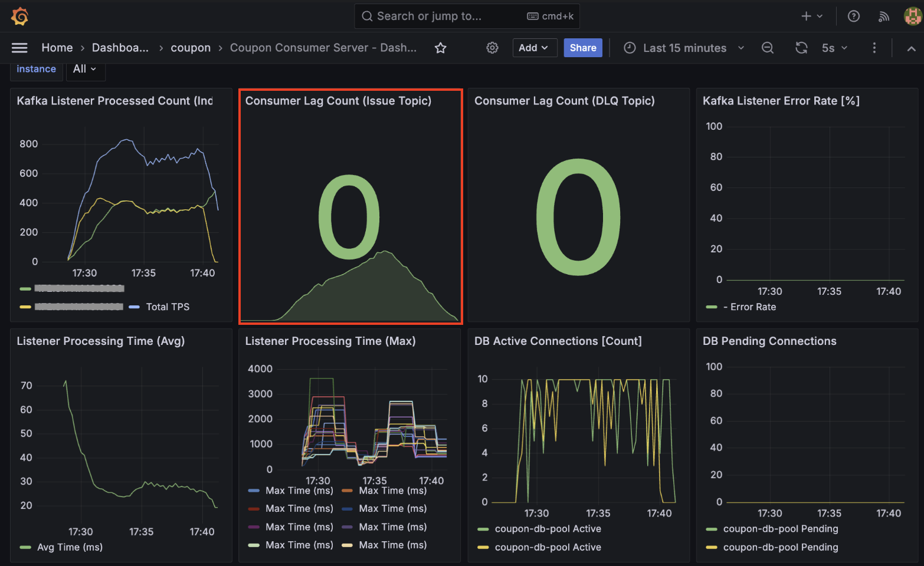The height and width of the screenshot is (566, 924).
Task: Click yellow coupon-db-pool Pending legend swatch
Action: tap(712, 547)
